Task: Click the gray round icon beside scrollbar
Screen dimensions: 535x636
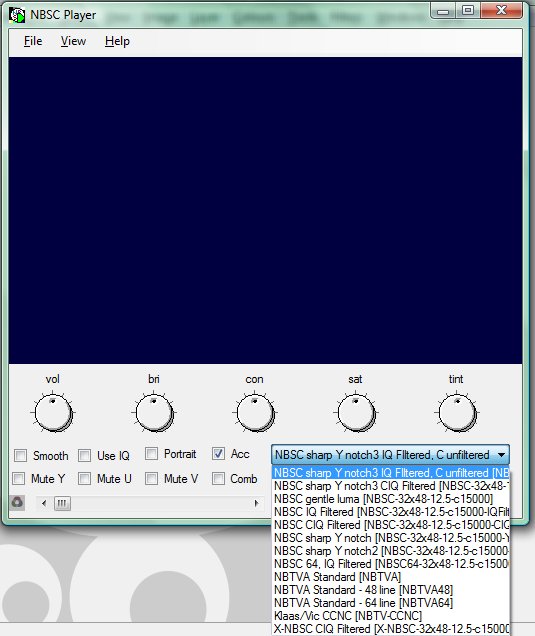Action: point(17,503)
